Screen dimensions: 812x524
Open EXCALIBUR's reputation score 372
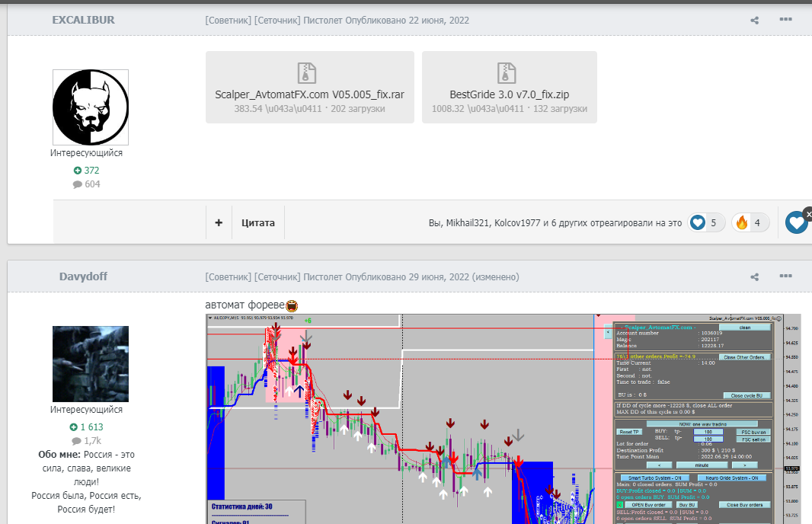point(87,171)
